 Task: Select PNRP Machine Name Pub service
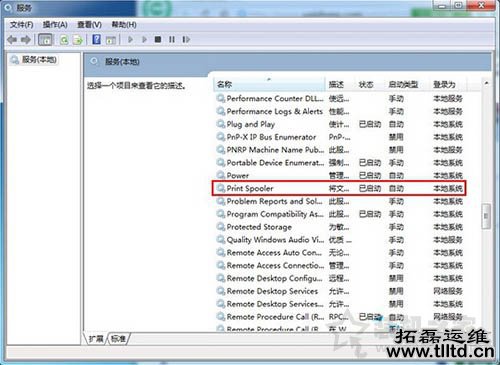[339, 150]
